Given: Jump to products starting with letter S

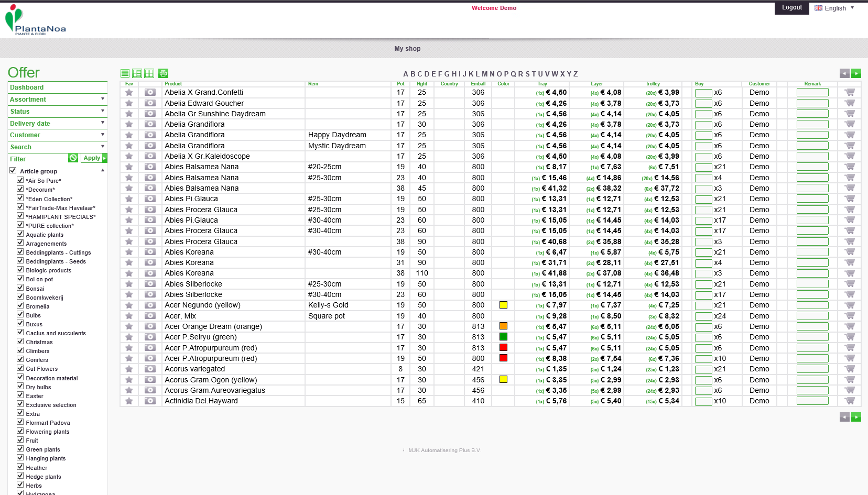Looking at the screenshot, I should click(x=527, y=74).
